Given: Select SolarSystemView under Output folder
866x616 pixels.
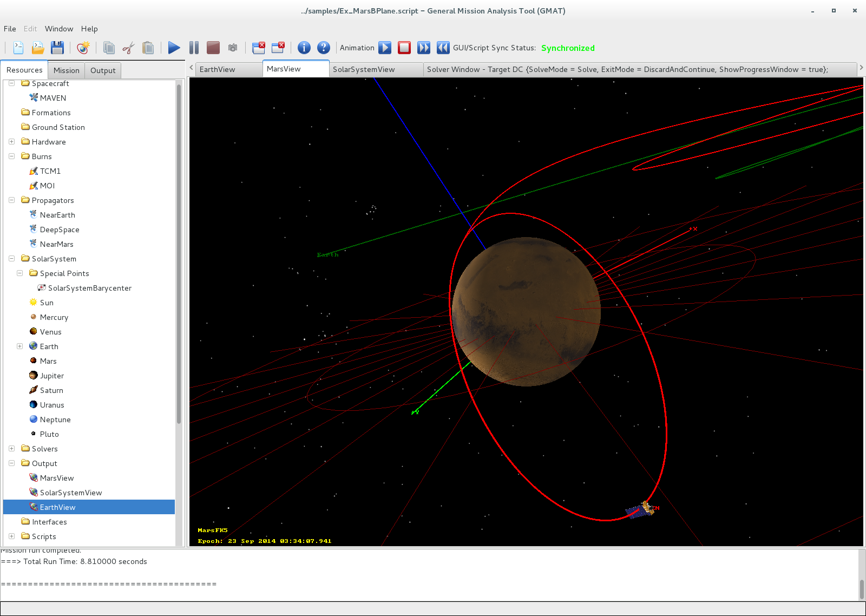Looking at the screenshot, I should point(71,493).
